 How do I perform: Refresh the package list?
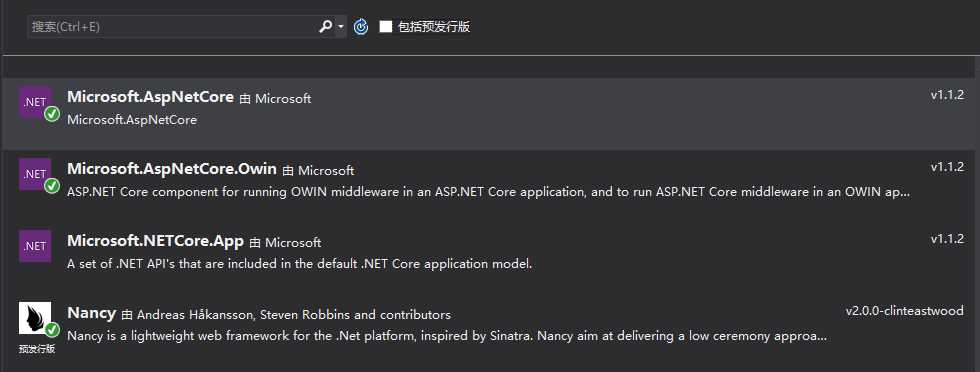tap(361, 27)
